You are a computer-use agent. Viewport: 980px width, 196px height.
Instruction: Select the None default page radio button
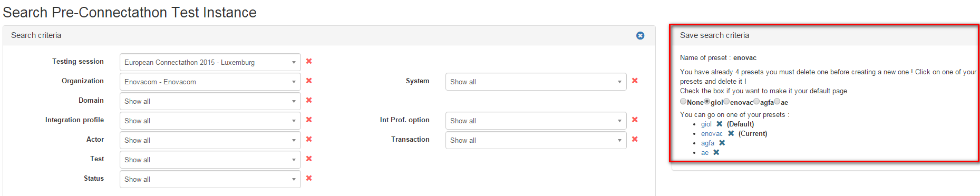(x=683, y=101)
